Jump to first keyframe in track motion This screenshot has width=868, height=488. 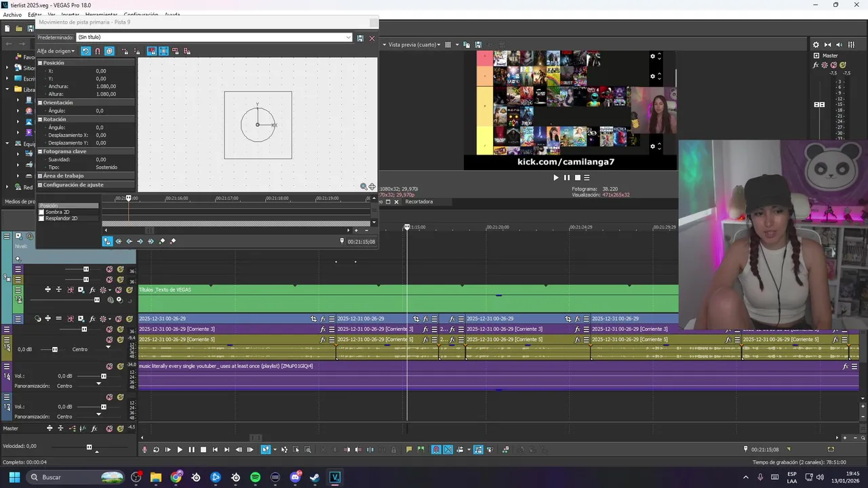[x=118, y=241]
